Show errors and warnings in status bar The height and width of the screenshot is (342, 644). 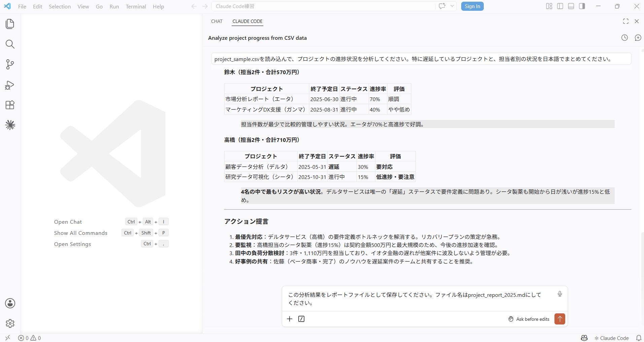coord(30,338)
